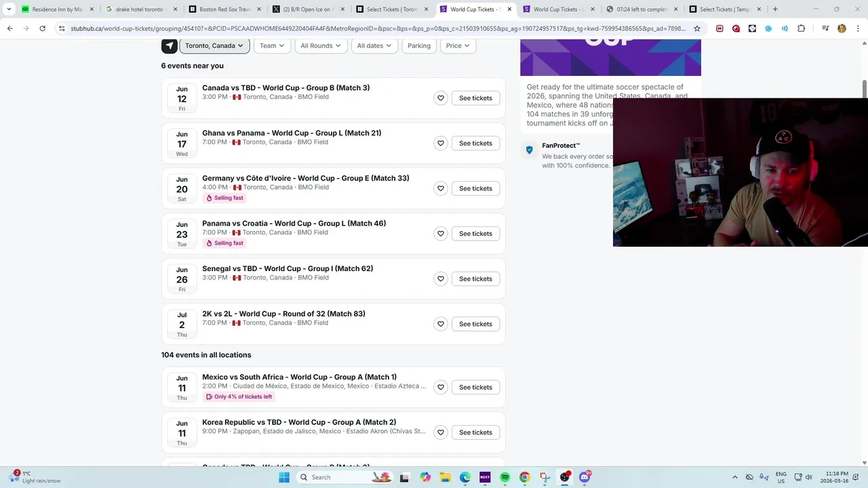
Task: Switch to the Select Tickets Toronto tab
Action: 391,9
